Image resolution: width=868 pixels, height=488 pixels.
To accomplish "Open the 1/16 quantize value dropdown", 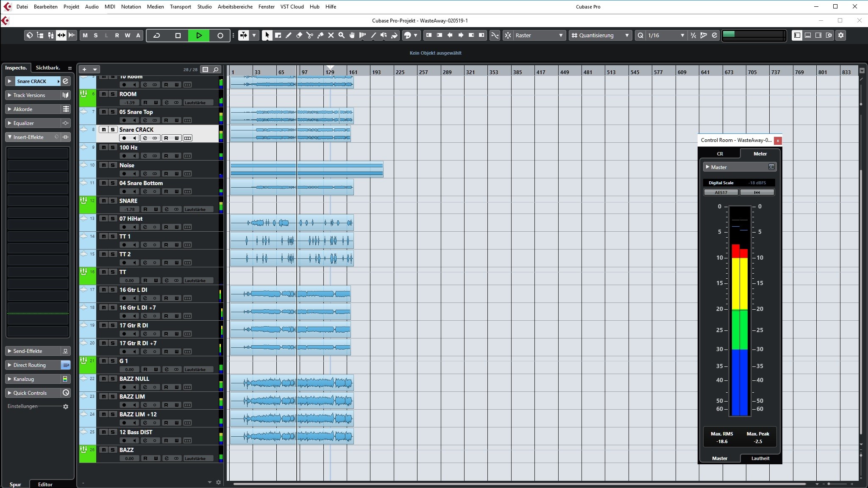I will 665,36.
